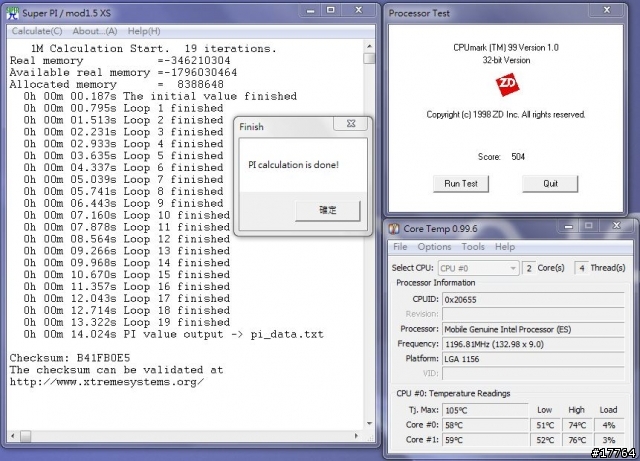Click the Core #0 Low value 51°C

pyautogui.click(x=545, y=425)
